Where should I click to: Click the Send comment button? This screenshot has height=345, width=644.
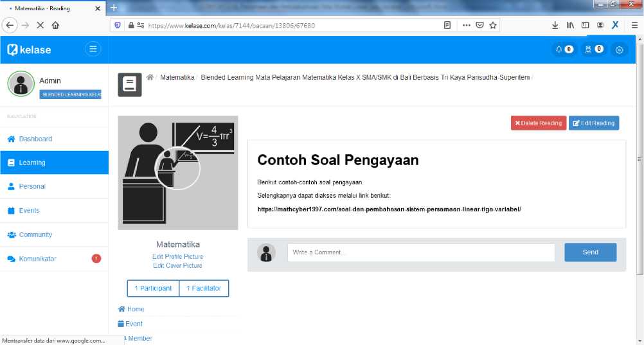click(x=590, y=252)
